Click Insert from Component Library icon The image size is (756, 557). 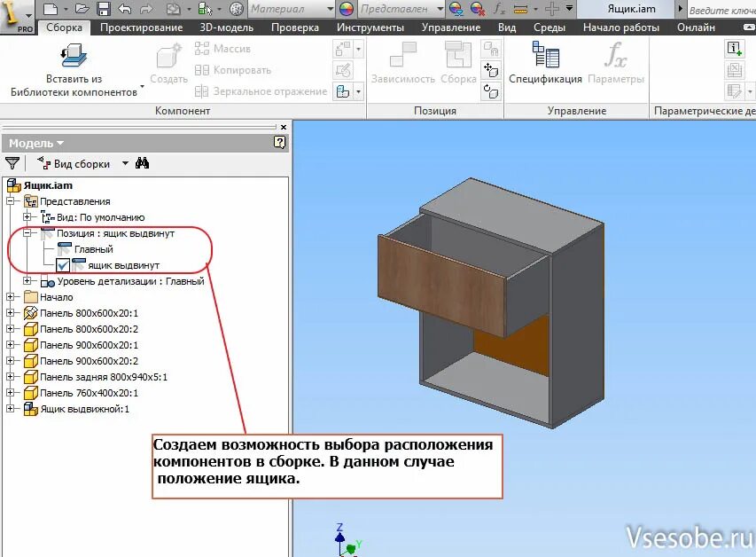click(x=74, y=56)
